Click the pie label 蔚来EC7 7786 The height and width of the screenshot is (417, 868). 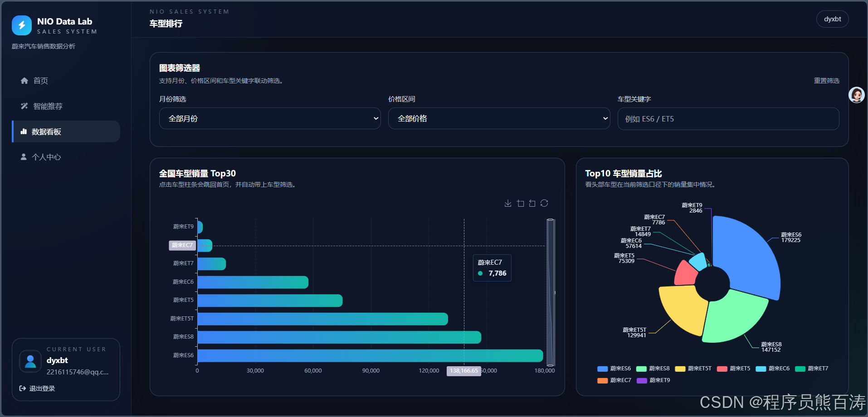click(654, 220)
